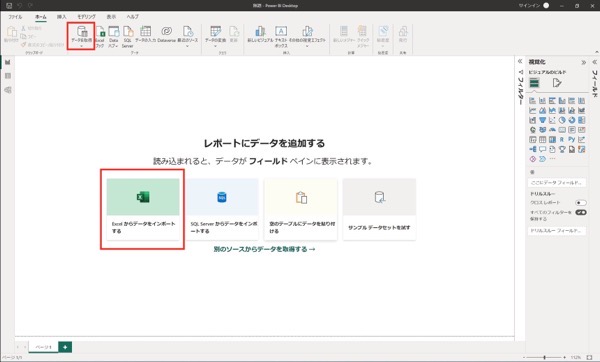Click Excel からデータをインポートする card
Image resolution: width=600 pixels, height=362 pixels.
click(x=143, y=209)
